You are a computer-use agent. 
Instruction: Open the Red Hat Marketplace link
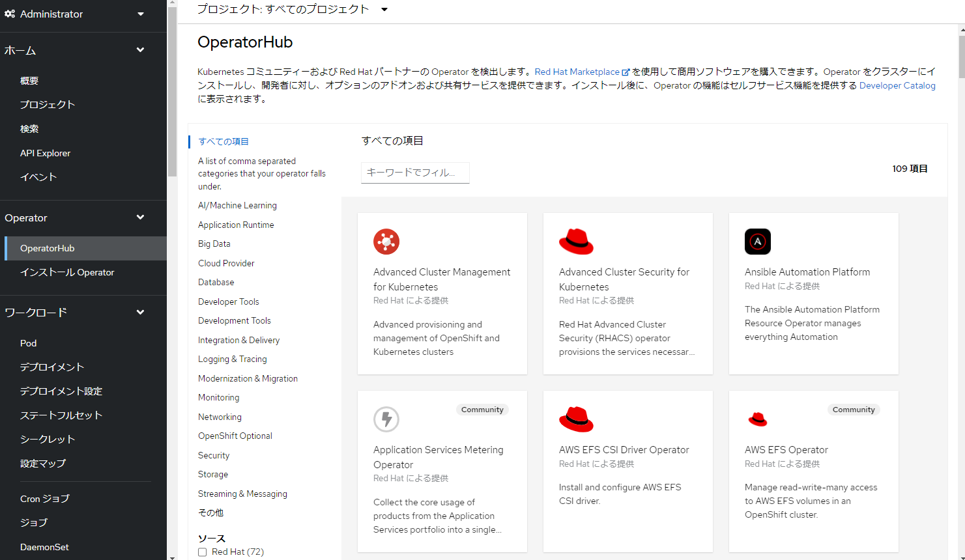coord(577,72)
